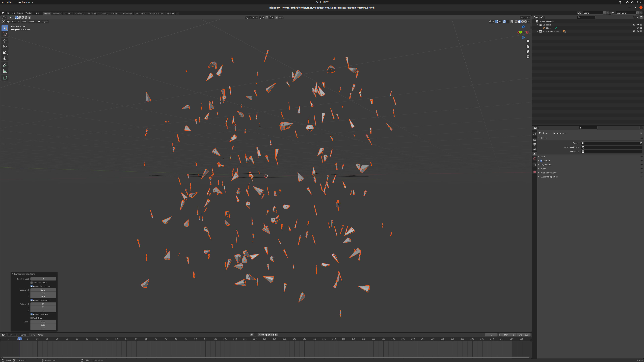Toggle viewport overlays display
Viewport: 644px width, 362px height.
click(504, 22)
